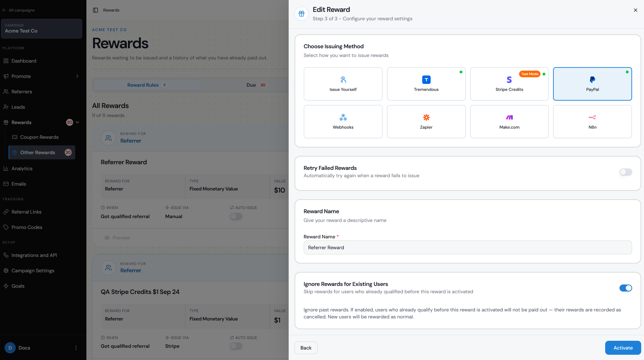Switch to the Reward Rules tab
This screenshot has height=360, width=644.
coord(148,85)
